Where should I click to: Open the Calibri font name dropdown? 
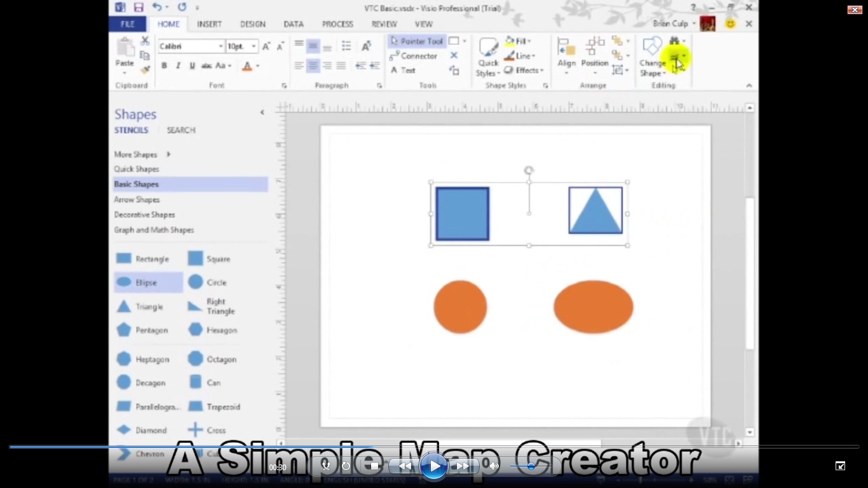[x=220, y=46]
